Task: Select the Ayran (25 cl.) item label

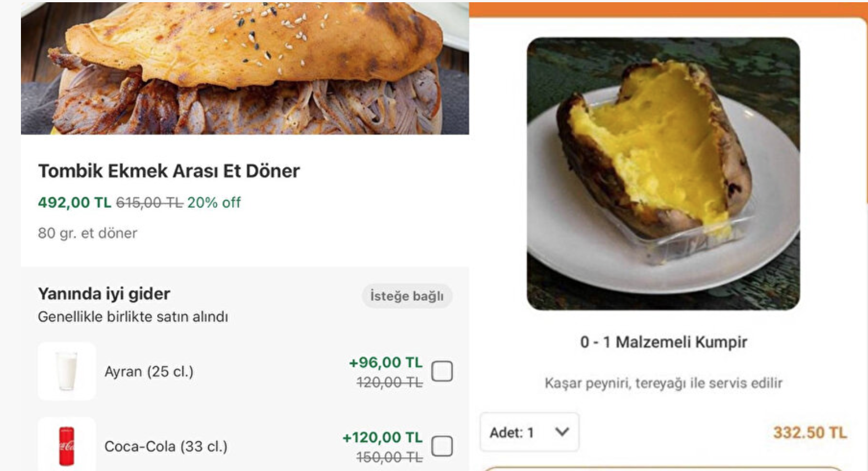Action: [149, 372]
